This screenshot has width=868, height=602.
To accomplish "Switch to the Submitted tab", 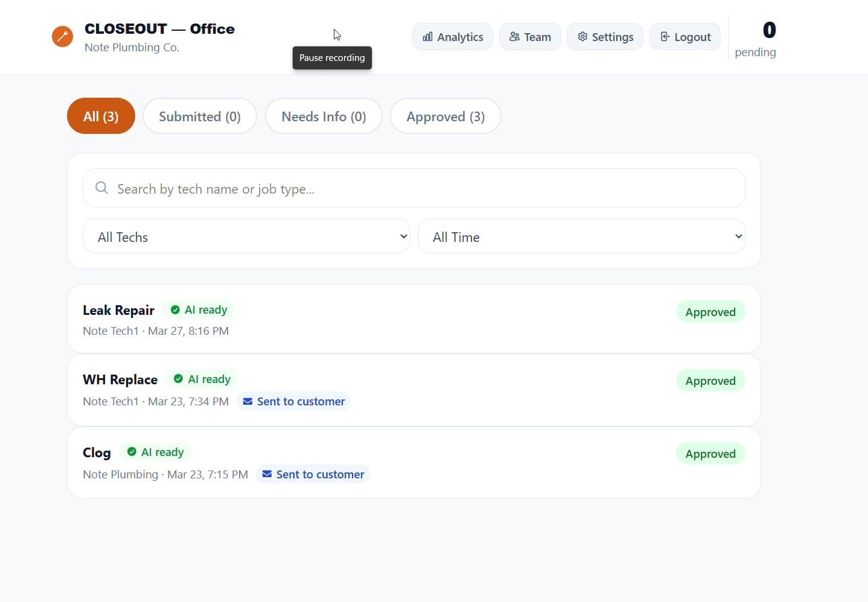I will pos(200,116).
